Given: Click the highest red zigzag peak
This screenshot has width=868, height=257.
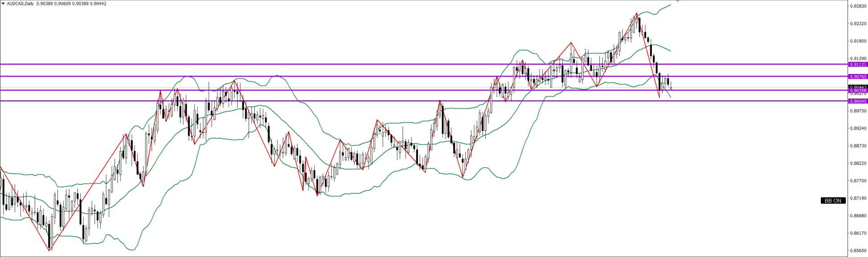Looking at the screenshot, I should tap(636, 13).
